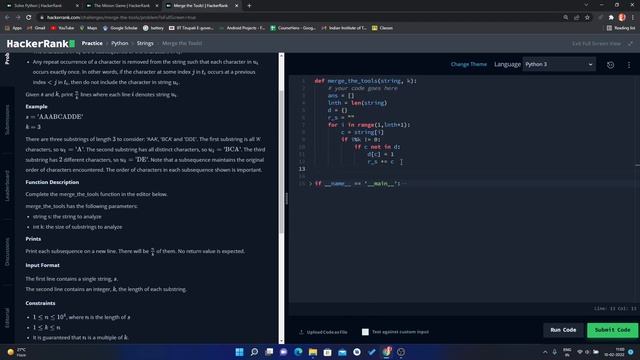Image resolution: width=640 pixels, height=360 pixels.
Task: Open Microsoft Store from the taskbar
Action: pyautogui.click(x=327, y=352)
